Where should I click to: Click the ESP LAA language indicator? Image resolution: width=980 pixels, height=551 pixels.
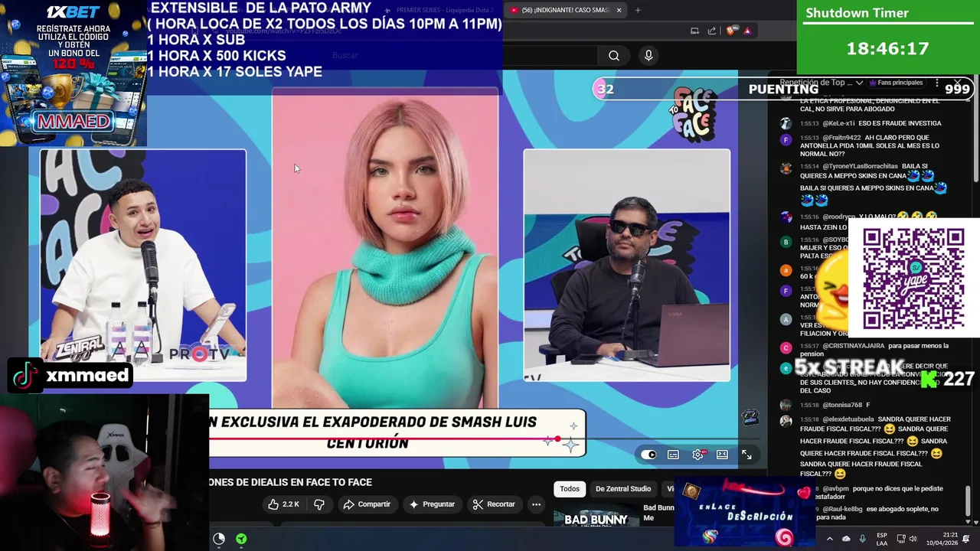882,539
